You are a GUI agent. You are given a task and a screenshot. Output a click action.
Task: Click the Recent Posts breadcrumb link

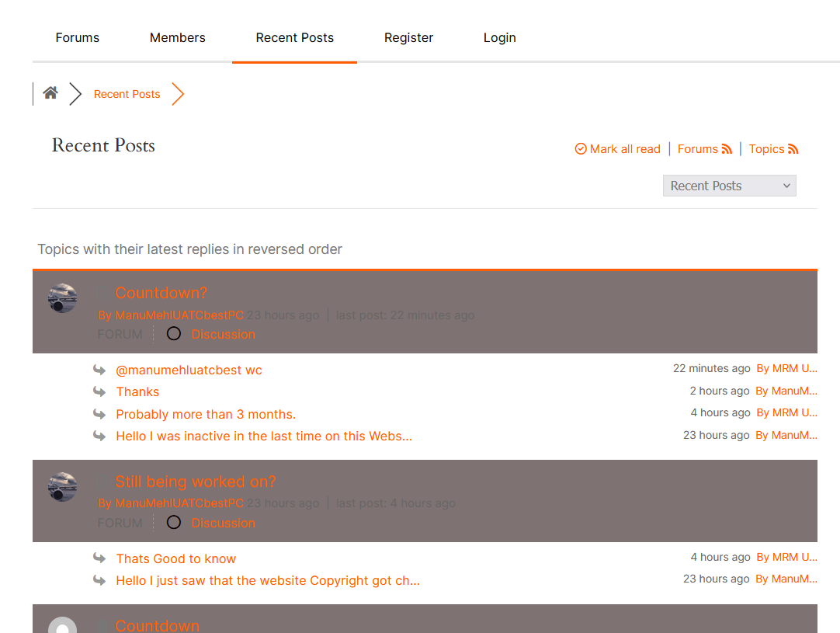coord(127,94)
